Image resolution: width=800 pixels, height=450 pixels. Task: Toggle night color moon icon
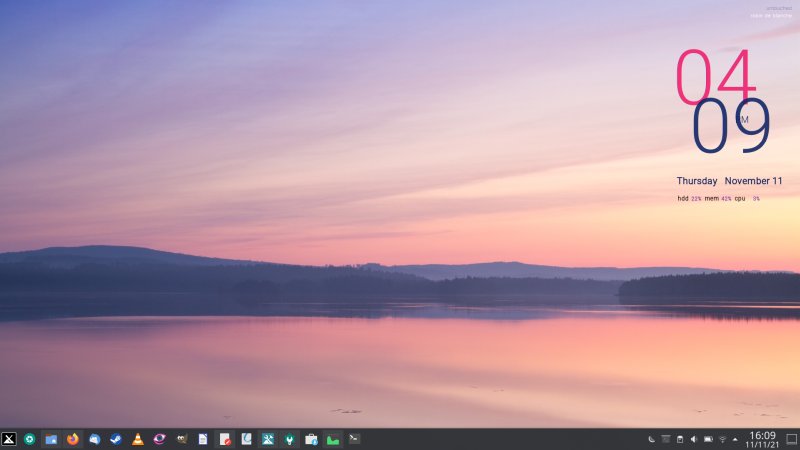coord(651,439)
